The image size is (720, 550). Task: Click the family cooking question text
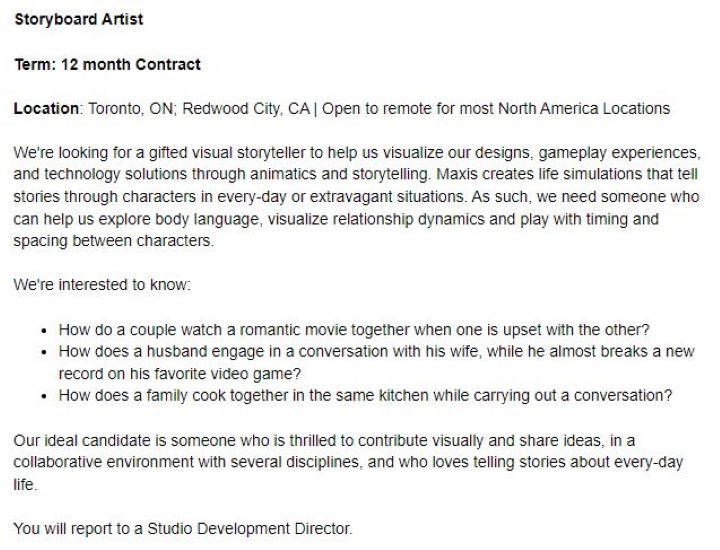[x=365, y=395]
